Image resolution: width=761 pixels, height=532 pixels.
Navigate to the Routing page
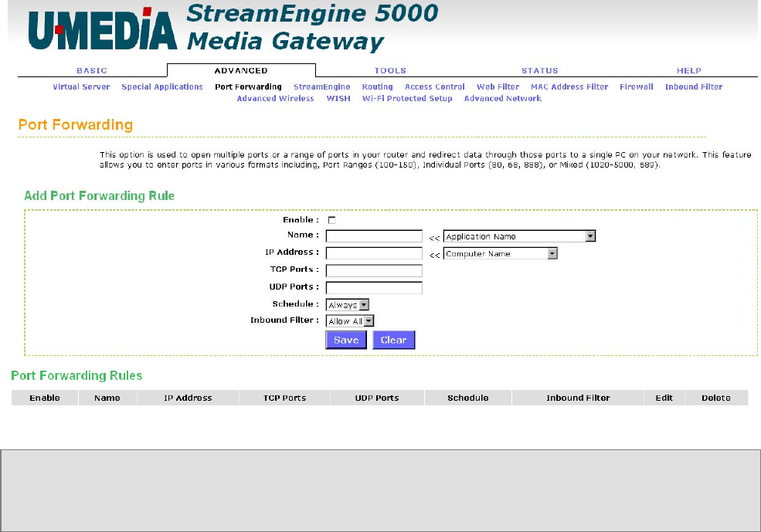pos(377,86)
